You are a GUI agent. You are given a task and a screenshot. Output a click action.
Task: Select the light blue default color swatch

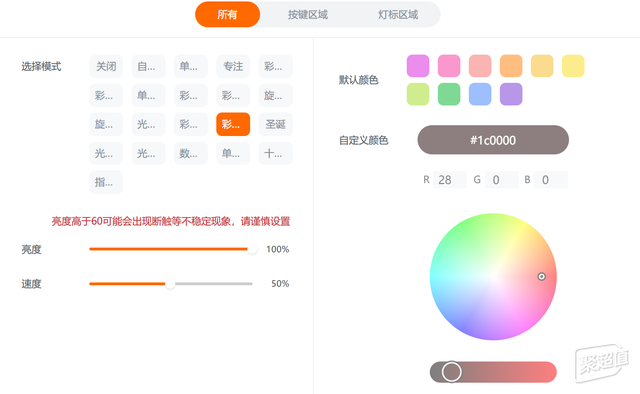[x=480, y=94]
